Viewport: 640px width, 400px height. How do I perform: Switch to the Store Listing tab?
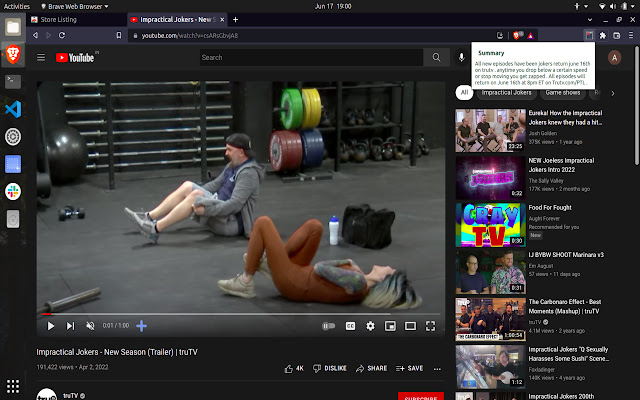pos(76,20)
